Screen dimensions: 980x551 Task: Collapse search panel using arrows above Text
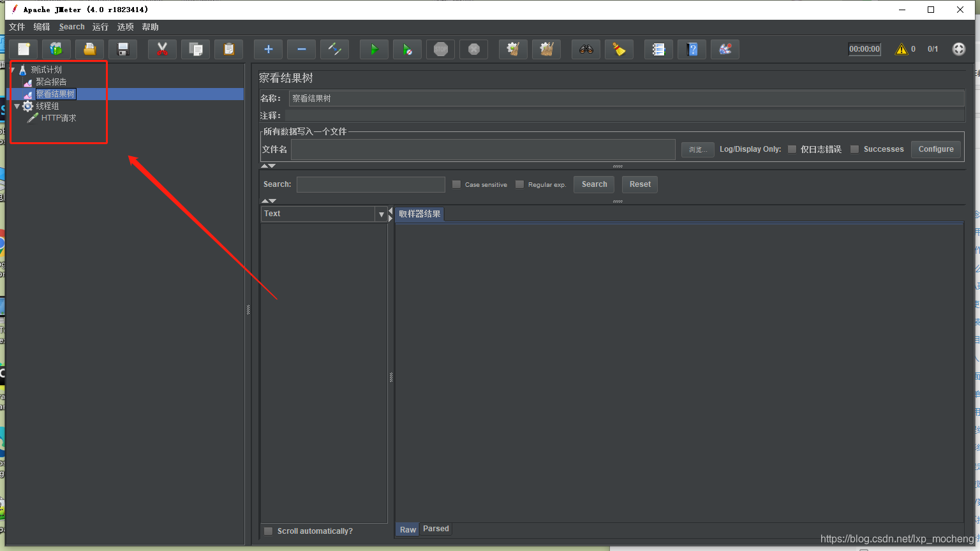pos(268,201)
